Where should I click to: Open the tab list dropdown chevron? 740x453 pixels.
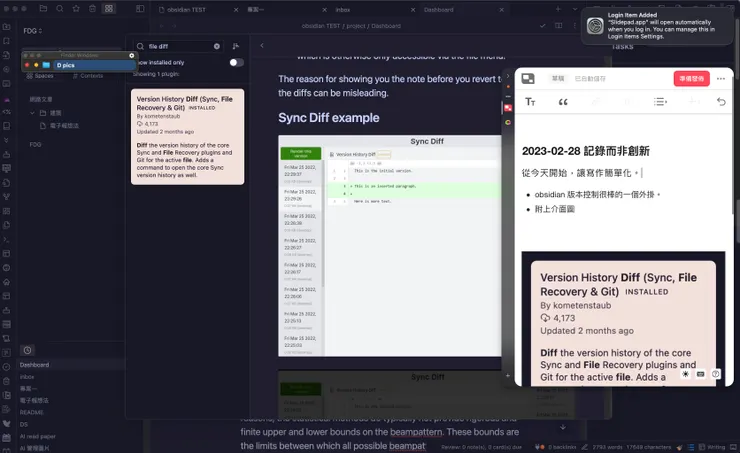[x=575, y=9]
